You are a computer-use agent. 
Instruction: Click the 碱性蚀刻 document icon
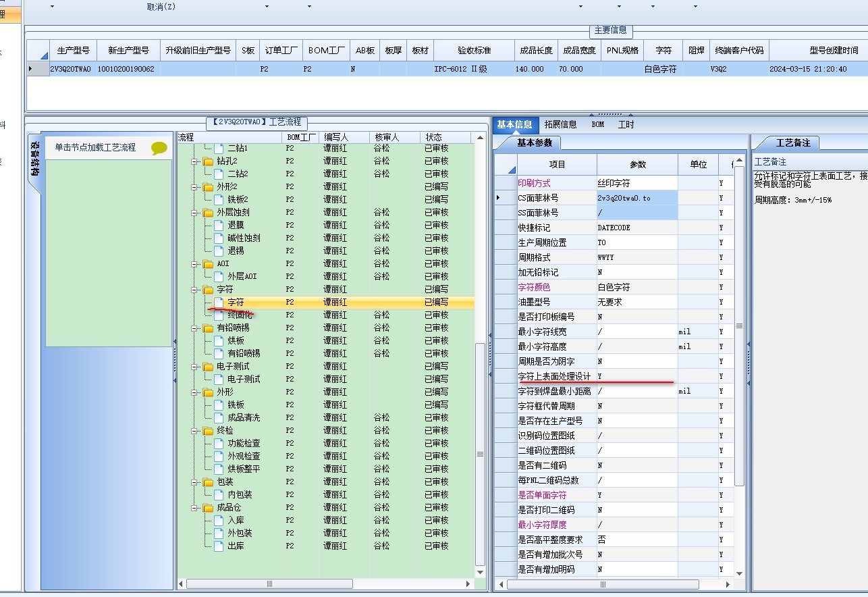click(219, 238)
